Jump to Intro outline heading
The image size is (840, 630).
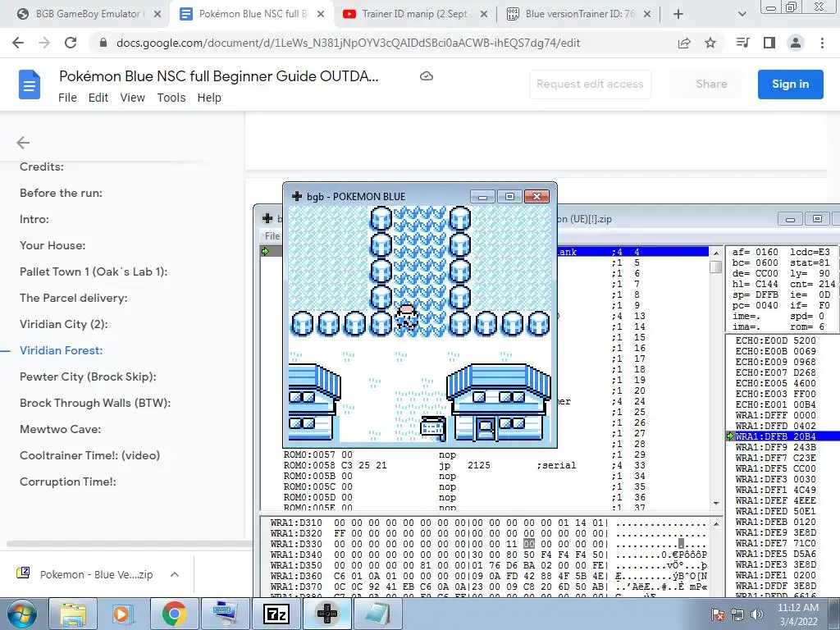tap(34, 219)
